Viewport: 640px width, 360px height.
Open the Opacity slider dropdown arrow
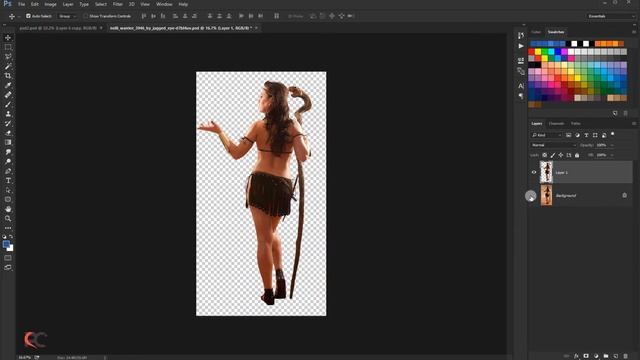point(611,145)
